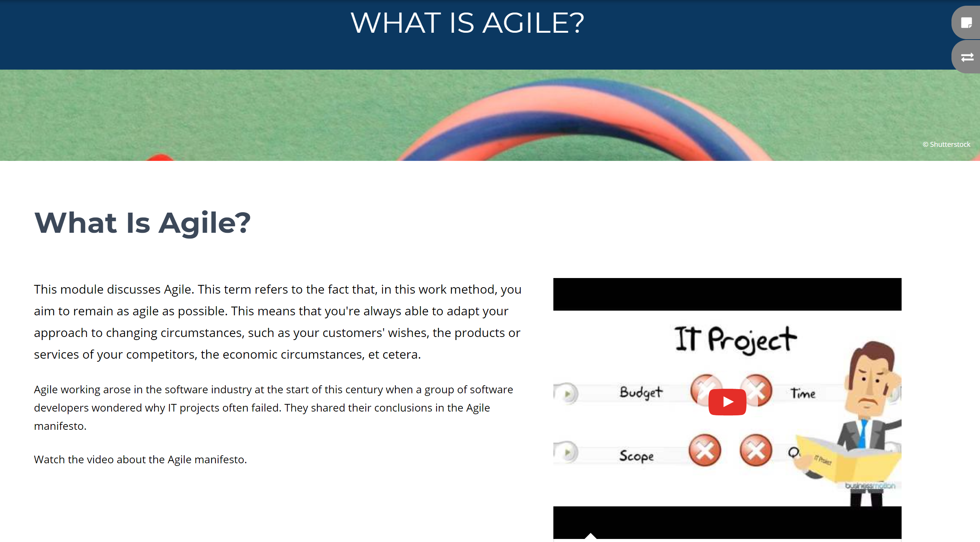980x542 pixels.
Task: Click the paragraph starting 'Agile working arose'
Action: [274, 408]
